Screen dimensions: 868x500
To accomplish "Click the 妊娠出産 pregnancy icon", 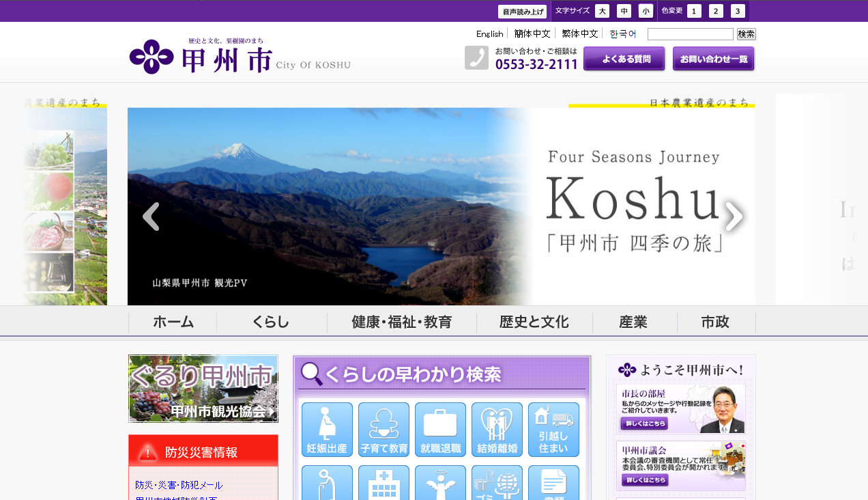I will [x=327, y=429].
